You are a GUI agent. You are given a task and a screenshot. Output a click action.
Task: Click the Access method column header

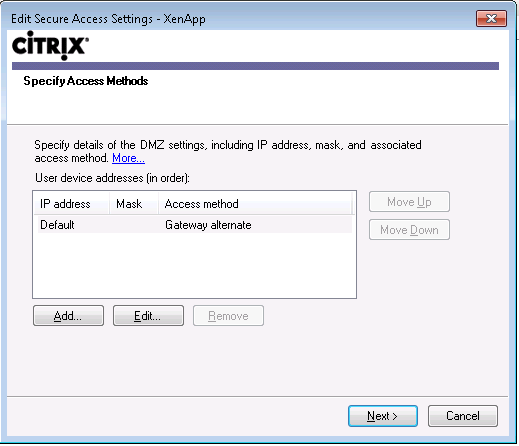255,204
